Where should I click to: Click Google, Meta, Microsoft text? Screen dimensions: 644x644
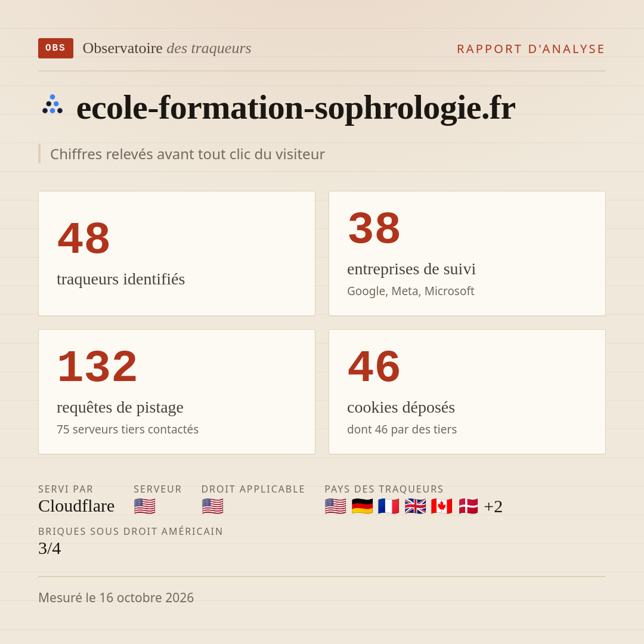[411, 291]
